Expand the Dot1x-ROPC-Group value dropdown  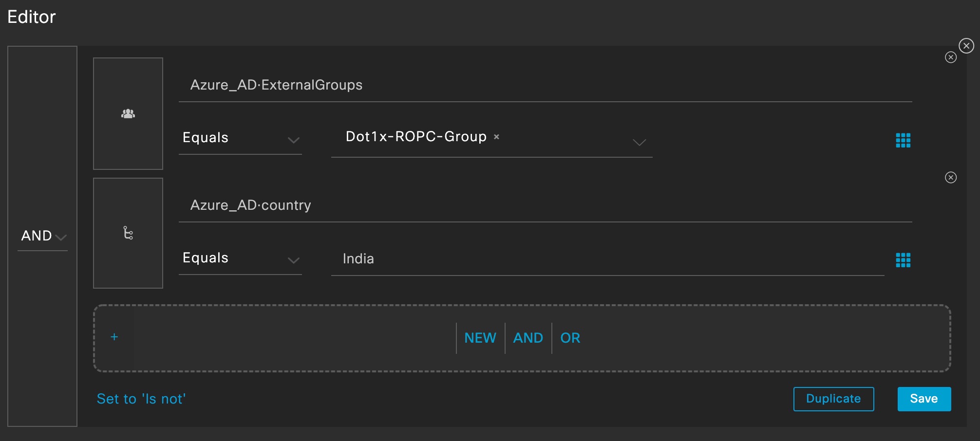(x=639, y=142)
